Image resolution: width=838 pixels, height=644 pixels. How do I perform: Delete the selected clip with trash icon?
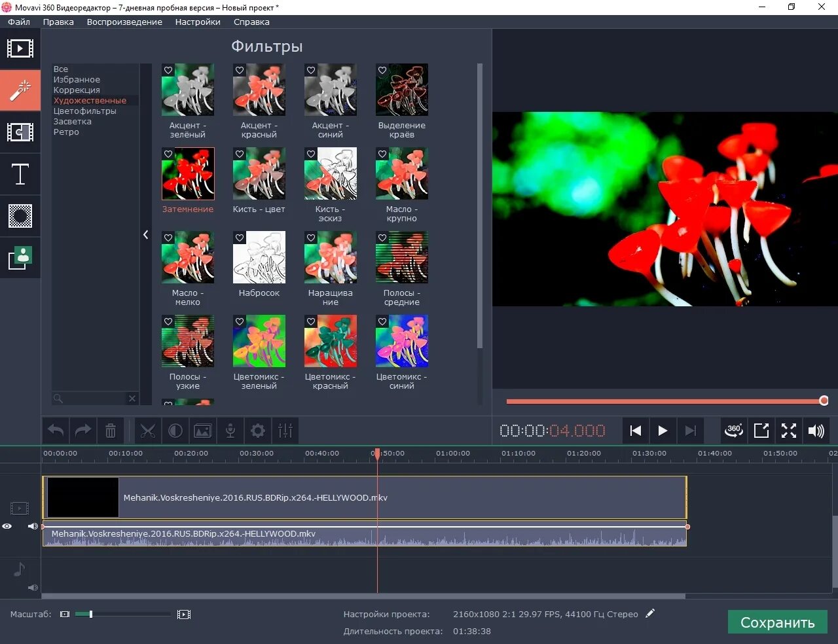[x=111, y=431]
